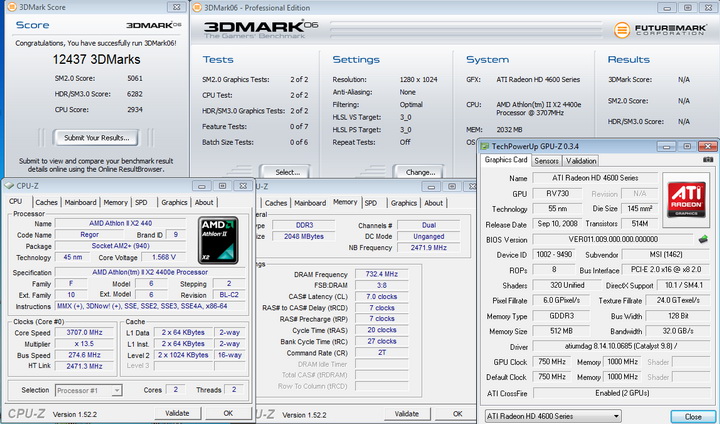Viewport: 720px width, 424px height.
Task: Click the Multiplier x 13.5 field
Action: 84,344
